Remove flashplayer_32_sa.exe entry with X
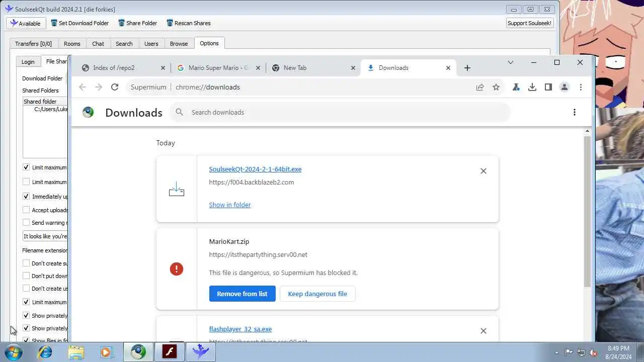644x362 pixels. pos(484,331)
